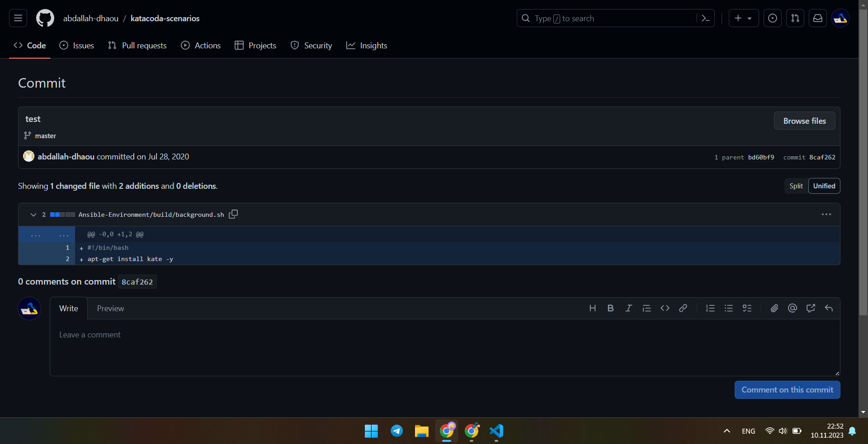Image resolution: width=868 pixels, height=444 pixels.
Task: Insert code formatting in comment
Action: point(665,308)
